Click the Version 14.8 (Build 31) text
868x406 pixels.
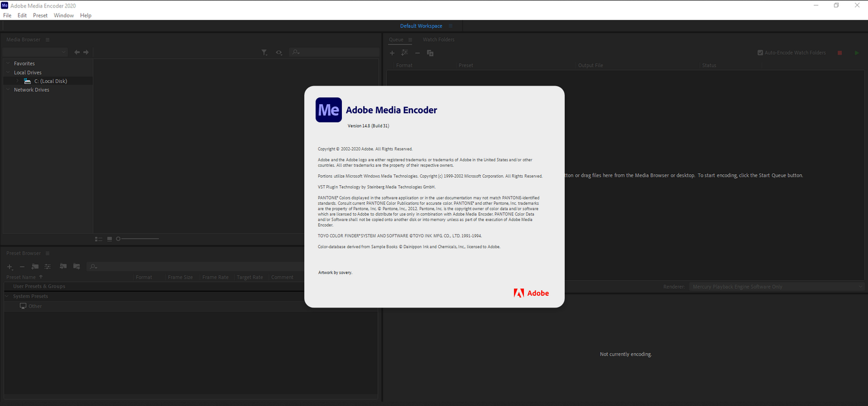369,126
